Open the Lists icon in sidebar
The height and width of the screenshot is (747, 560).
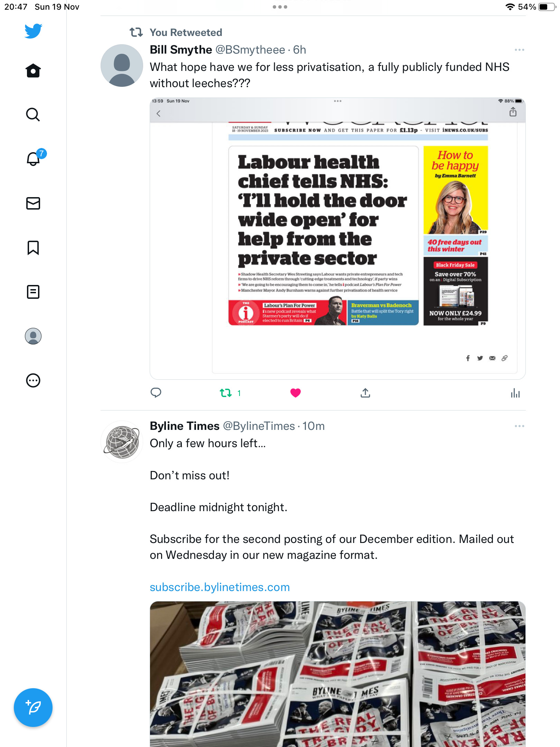[33, 292]
